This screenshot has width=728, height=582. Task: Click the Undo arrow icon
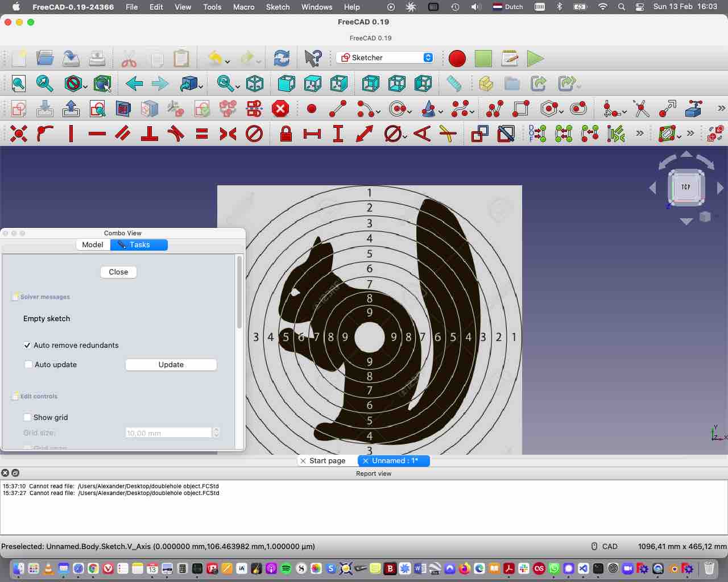214,58
